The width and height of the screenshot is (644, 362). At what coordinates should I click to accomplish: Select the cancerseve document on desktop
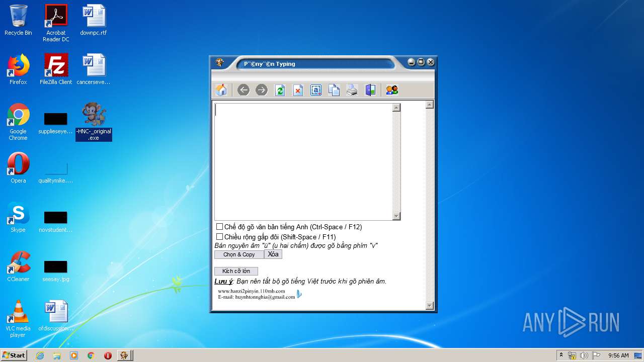point(94,69)
